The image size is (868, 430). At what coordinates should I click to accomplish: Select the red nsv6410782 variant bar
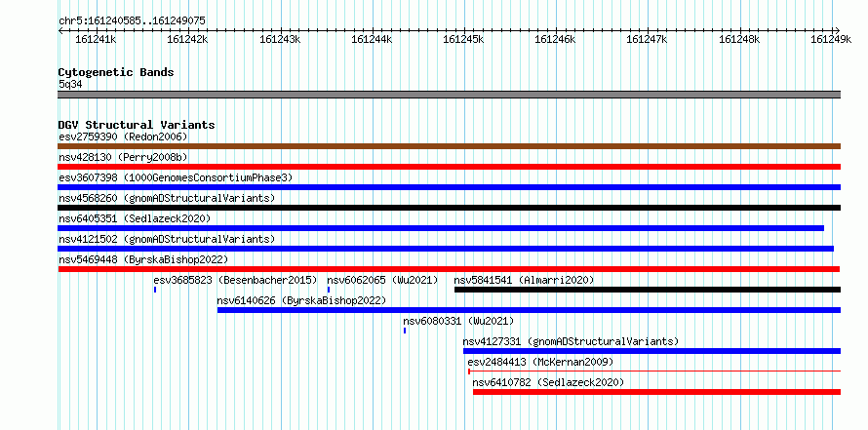[657, 392]
